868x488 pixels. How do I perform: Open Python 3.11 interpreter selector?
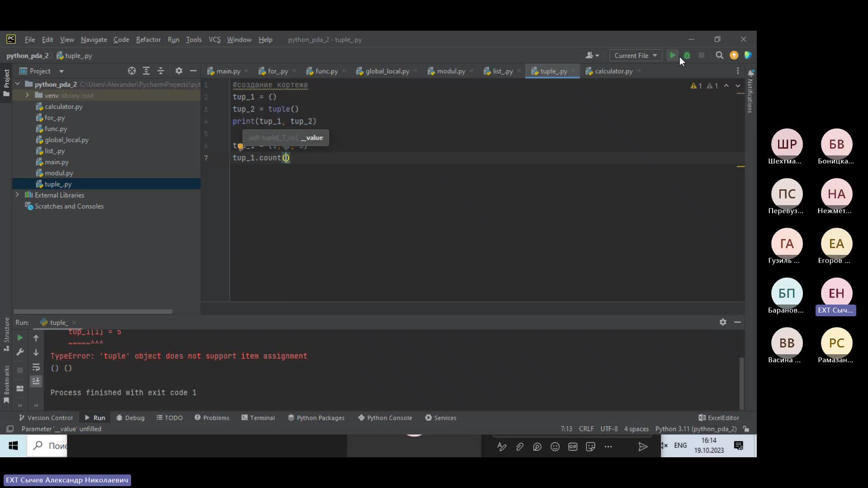[696, 429]
